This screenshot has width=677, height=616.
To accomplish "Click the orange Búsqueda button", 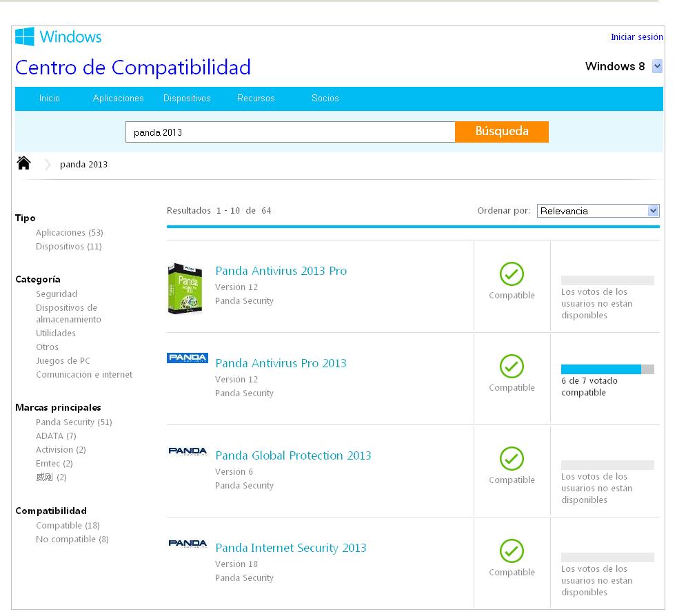I will pos(502,132).
